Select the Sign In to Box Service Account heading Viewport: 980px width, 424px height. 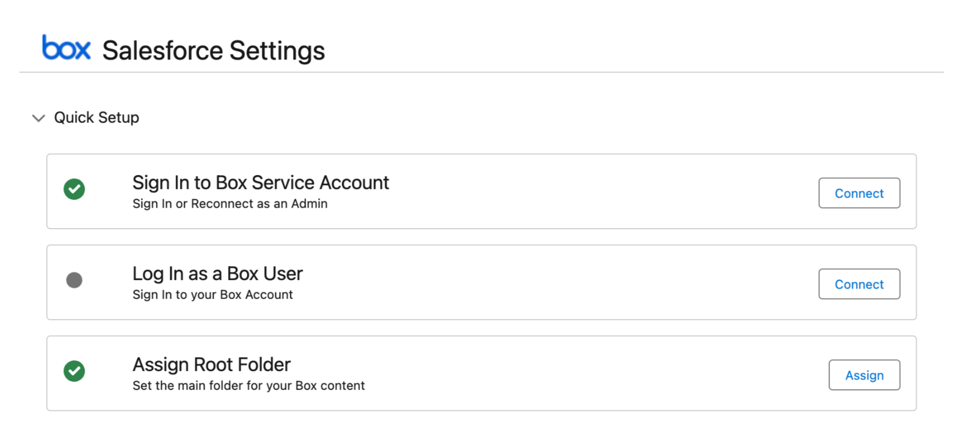coord(260,183)
